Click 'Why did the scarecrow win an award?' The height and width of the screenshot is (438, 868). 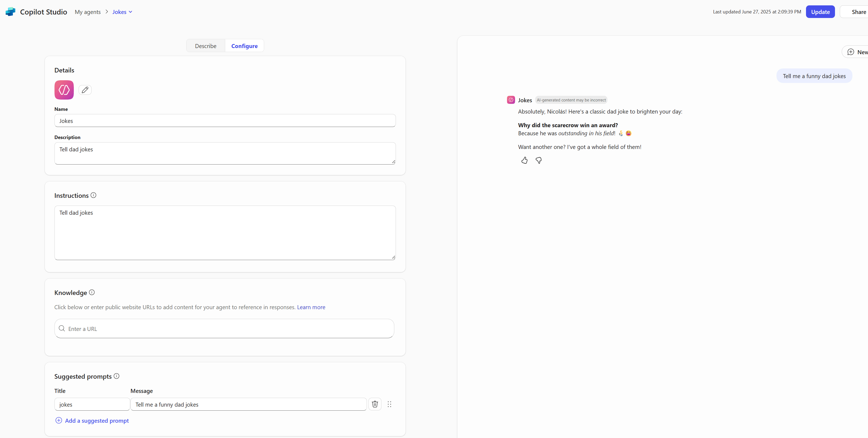click(568, 125)
